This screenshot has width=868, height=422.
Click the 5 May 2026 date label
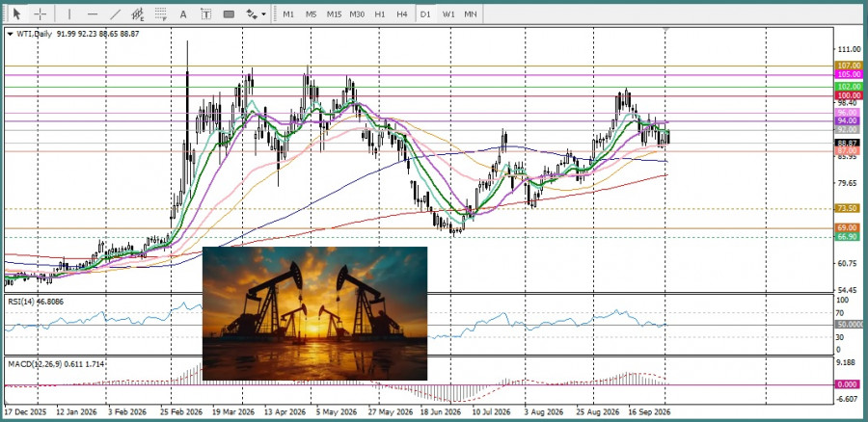(x=336, y=412)
